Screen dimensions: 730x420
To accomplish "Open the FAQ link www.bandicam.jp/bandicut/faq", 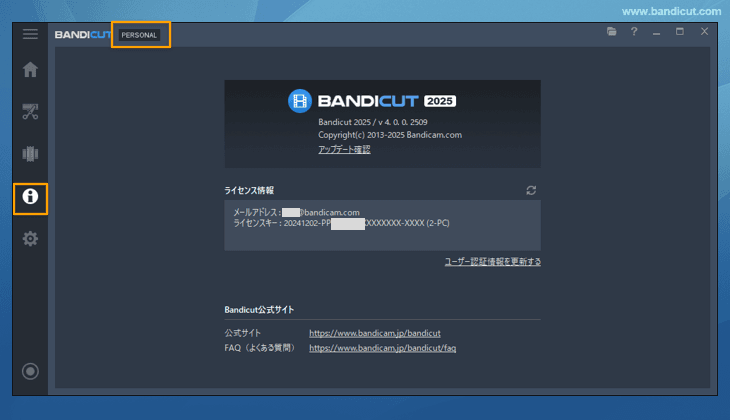I will click(x=382, y=349).
